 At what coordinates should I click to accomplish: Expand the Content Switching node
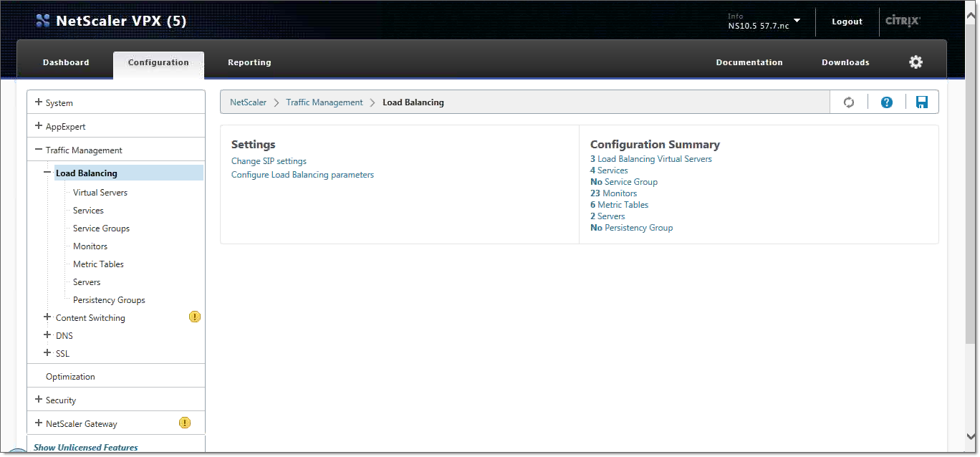click(47, 317)
